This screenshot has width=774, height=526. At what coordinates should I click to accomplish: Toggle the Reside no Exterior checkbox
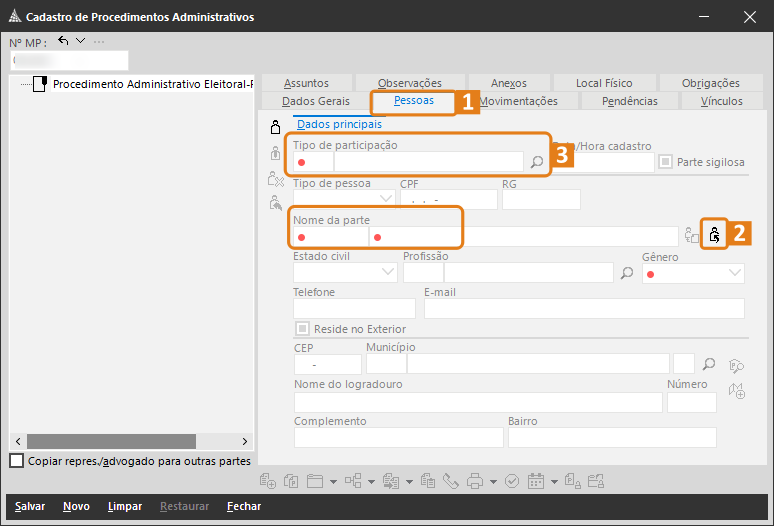click(x=302, y=328)
